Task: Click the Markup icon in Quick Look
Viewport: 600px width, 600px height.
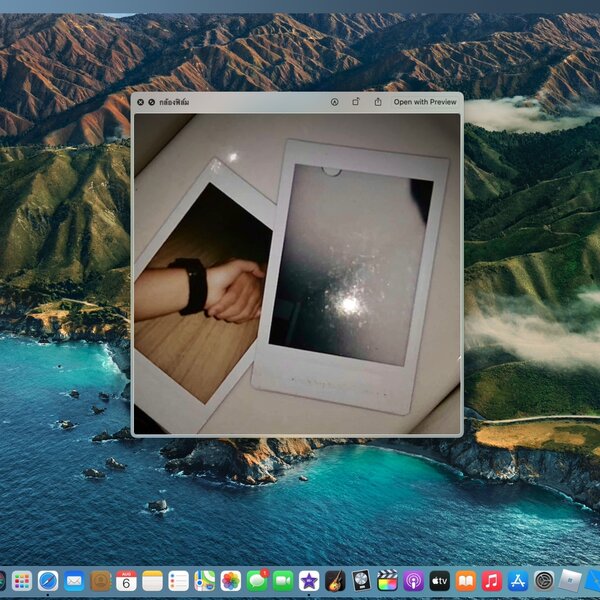Action: click(x=334, y=102)
